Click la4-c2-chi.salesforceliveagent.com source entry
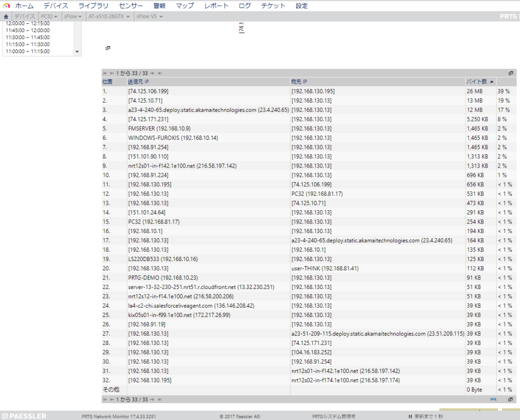The height and width of the screenshot is (420, 520). pos(191,306)
